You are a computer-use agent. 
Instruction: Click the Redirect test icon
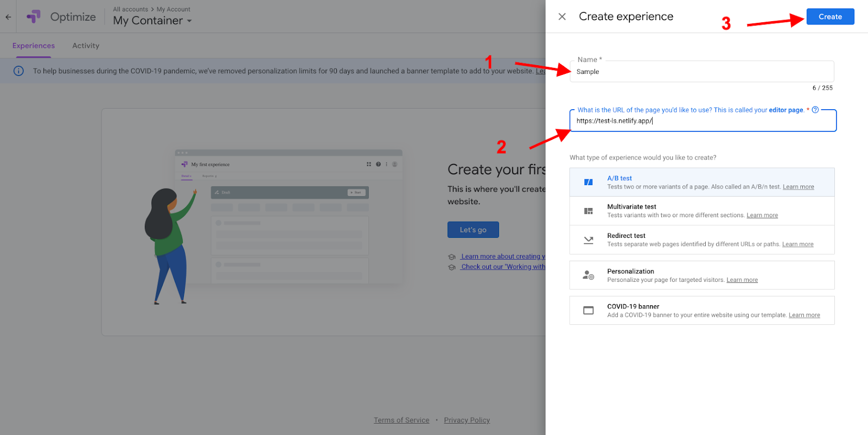(588, 239)
